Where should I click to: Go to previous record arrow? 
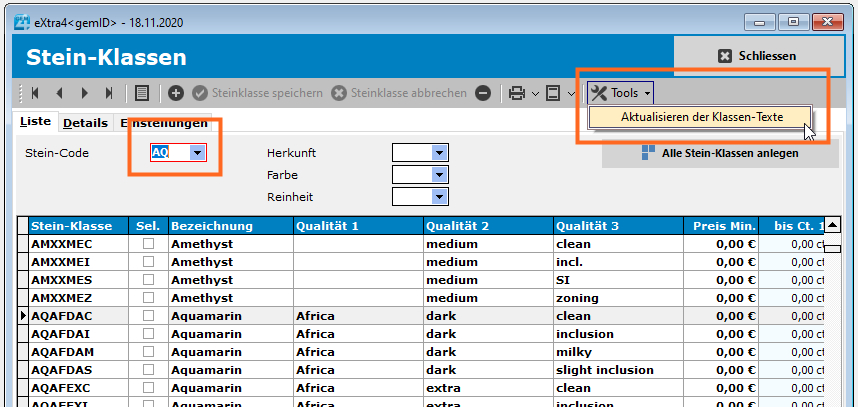[x=59, y=93]
